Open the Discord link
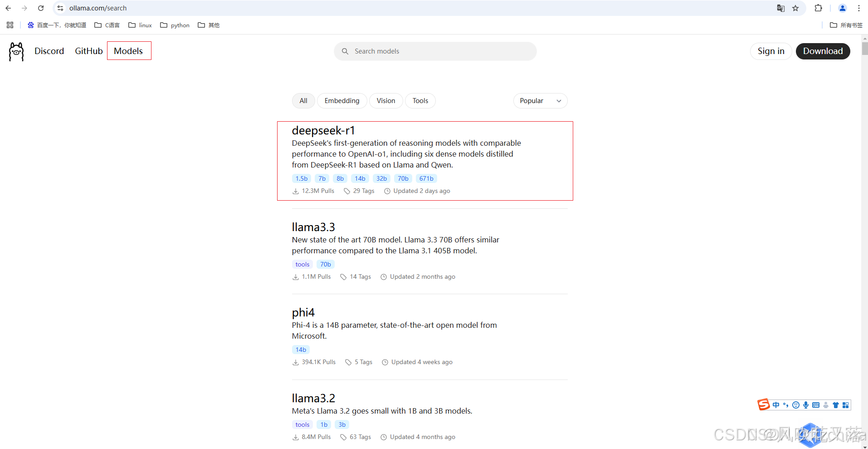868x449 pixels. coord(49,51)
